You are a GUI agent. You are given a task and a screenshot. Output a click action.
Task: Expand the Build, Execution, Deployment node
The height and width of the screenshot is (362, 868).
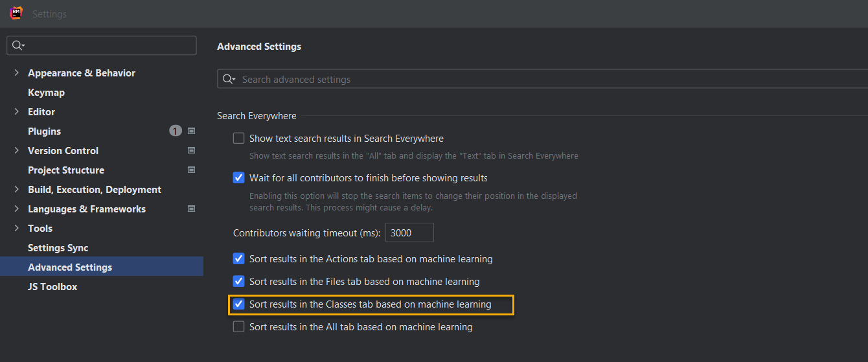click(x=16, y=190)
